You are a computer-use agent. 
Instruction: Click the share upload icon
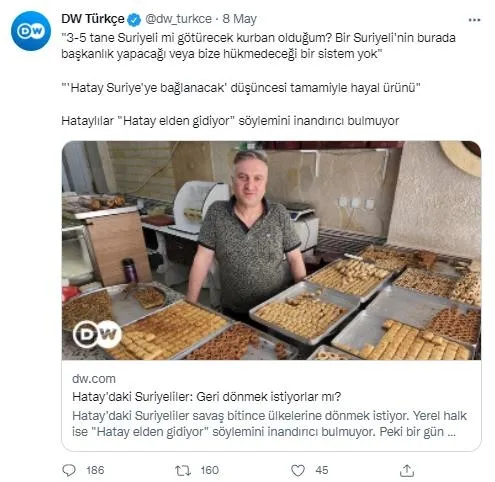407,470
